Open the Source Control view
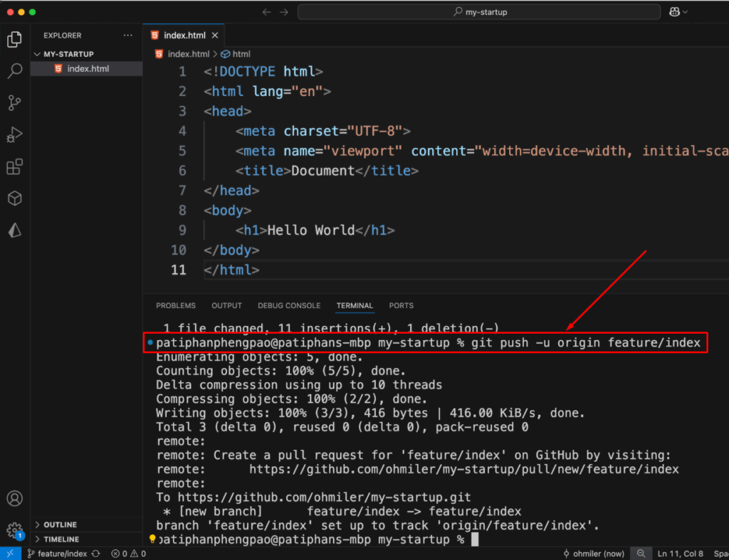 pyautogui.click(x=14, y=103)
